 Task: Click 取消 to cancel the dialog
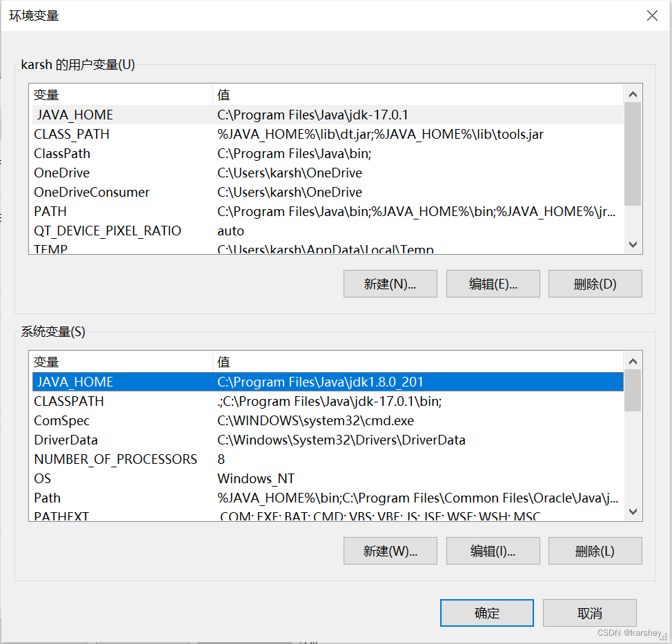pyautogui.click(x=590, y=613)
